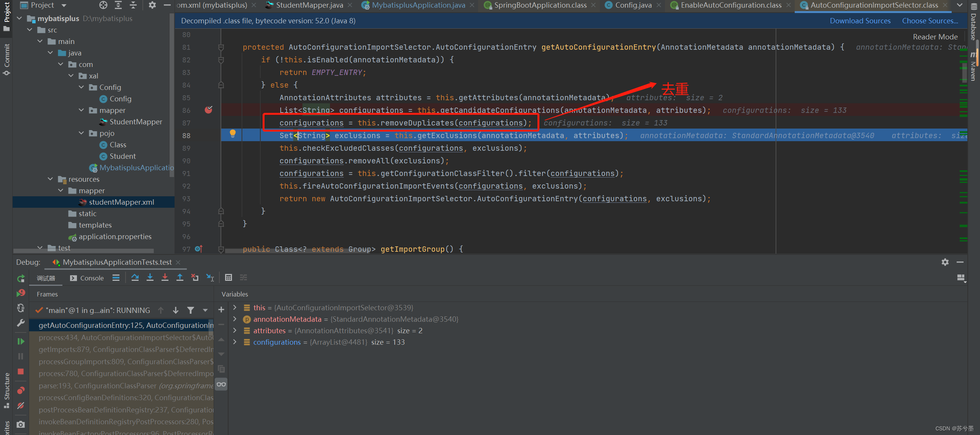Click Step Over in debug toolbar
This screenshot has height=435, width=980.
click(x=135, y=278)
